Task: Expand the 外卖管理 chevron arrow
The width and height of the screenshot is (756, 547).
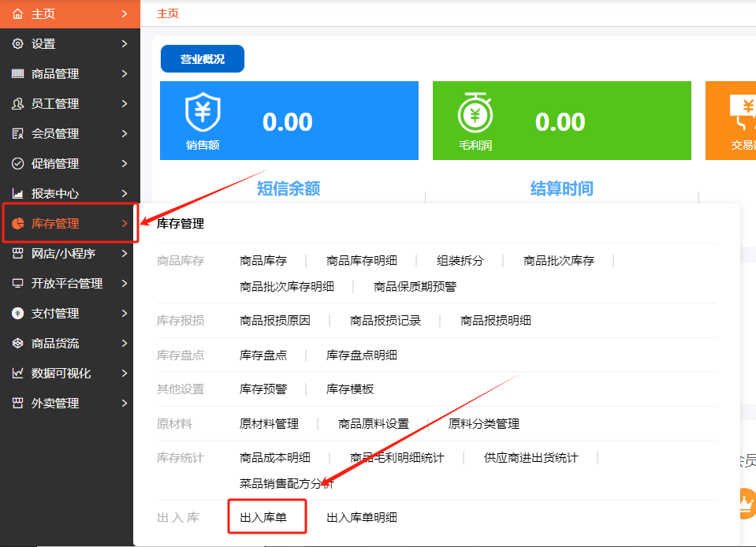Action: point(125,404)
